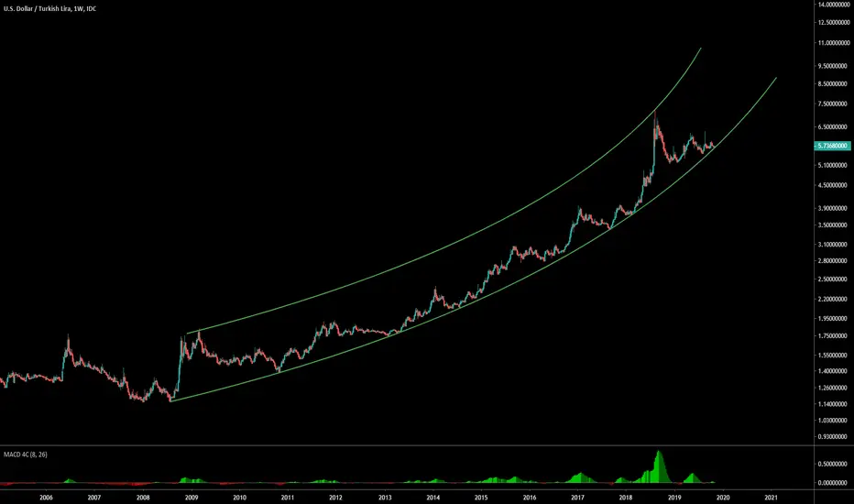Click the 2016 label on time axis
Screen dimensions: 854x504
(530, 498)
